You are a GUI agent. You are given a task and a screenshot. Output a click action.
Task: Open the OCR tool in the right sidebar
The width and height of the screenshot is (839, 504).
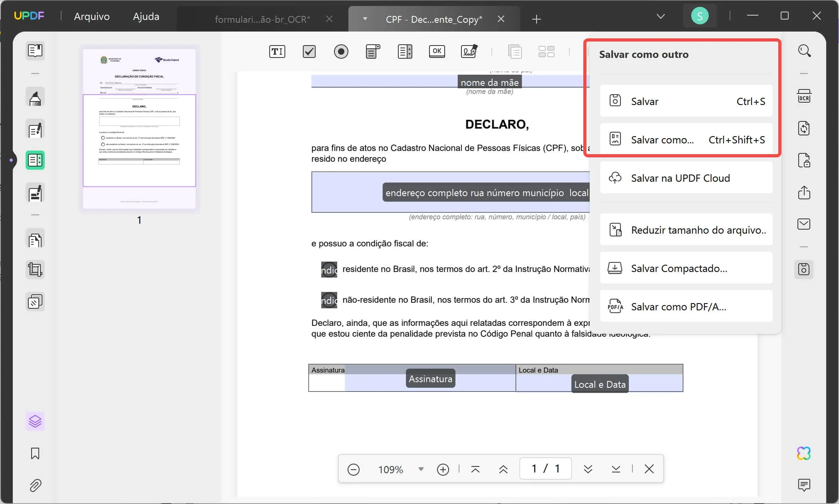click(x=805, y=96)
